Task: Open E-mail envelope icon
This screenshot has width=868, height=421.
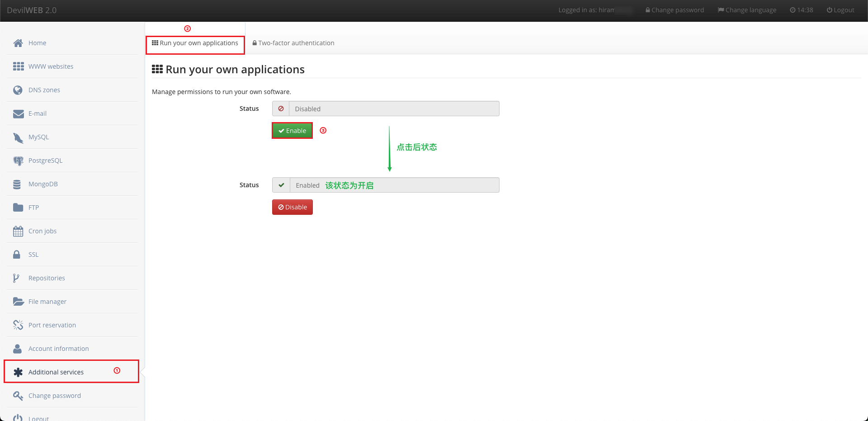Action: pos(18,114)
